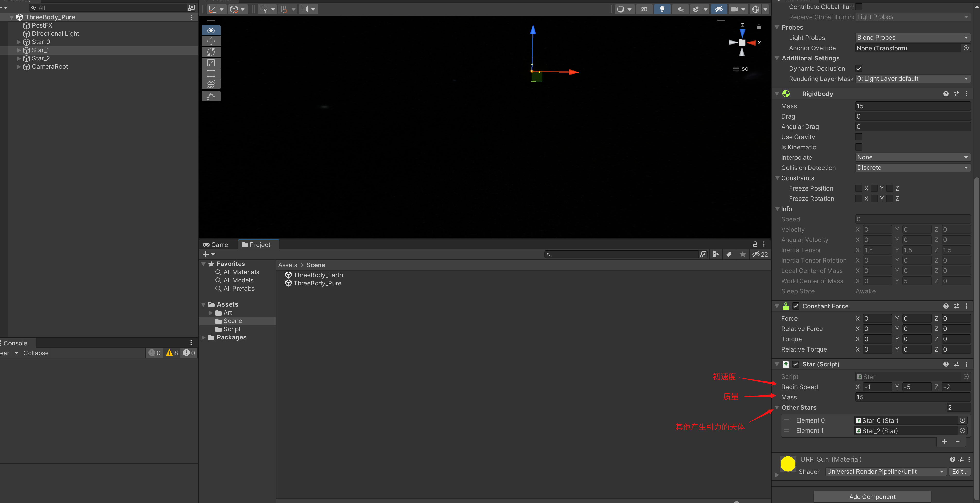This screenshot has height=503, width=980.
Task: Open Constant Force preset icon
Action: pyautogui.click(x=956, y=306)
